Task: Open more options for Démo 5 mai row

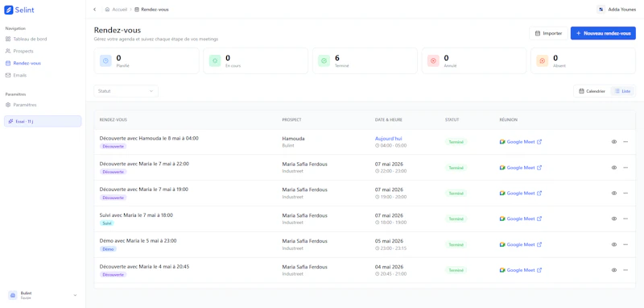Action: [625, 244]
